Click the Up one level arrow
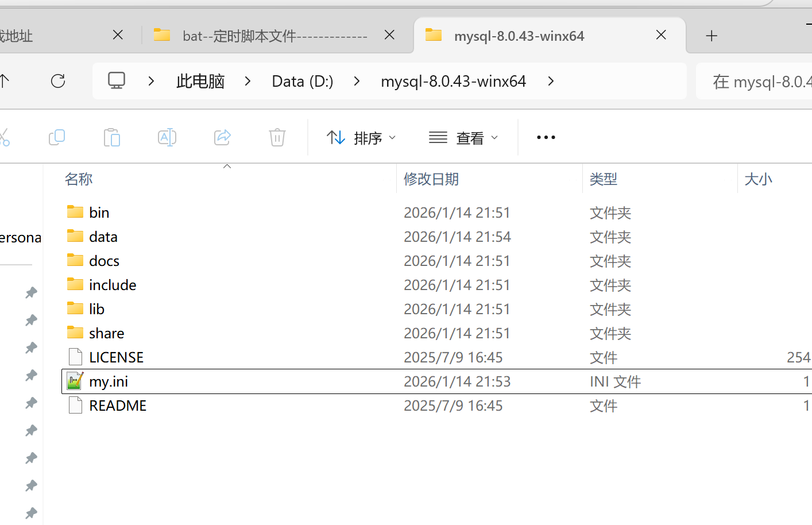This screenshot has height=525, width=812. 5,81
